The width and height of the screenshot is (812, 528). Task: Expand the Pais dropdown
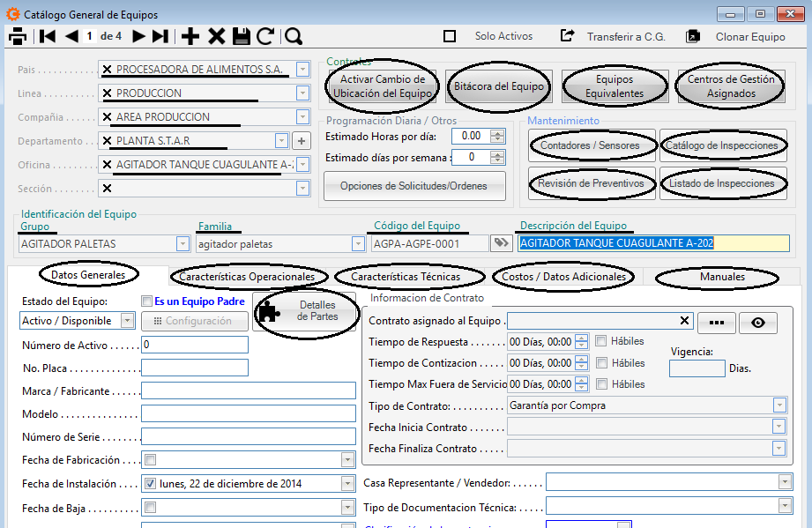tap(303, 70)
